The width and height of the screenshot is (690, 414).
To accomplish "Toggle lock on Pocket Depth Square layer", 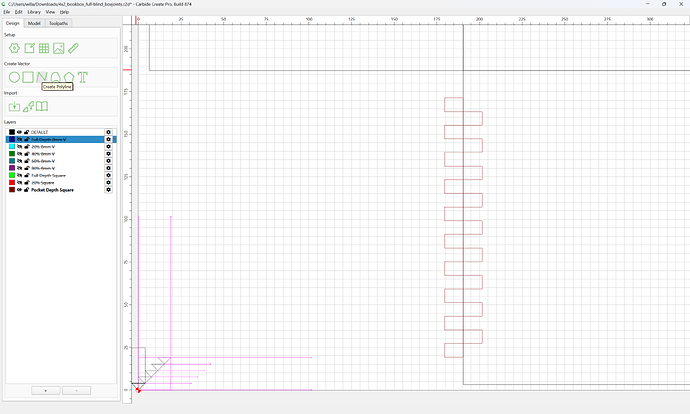I will click(26, 190).
